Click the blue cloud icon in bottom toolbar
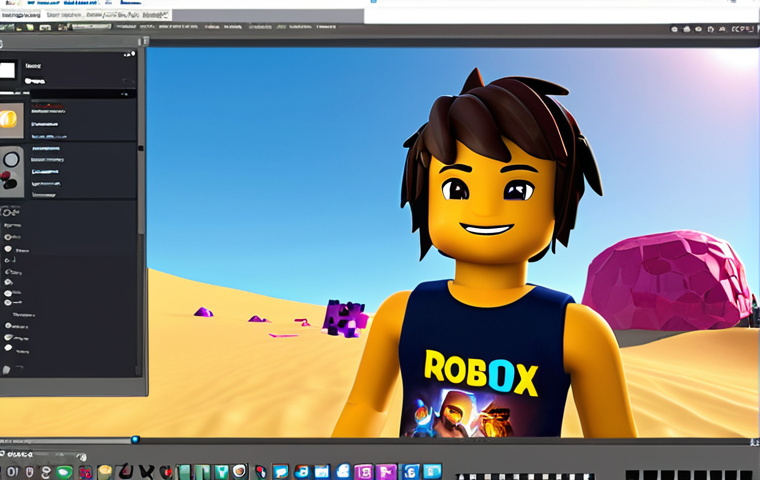Image resolution: width=760 pixels, height=480 pixels. pos(343,471)
